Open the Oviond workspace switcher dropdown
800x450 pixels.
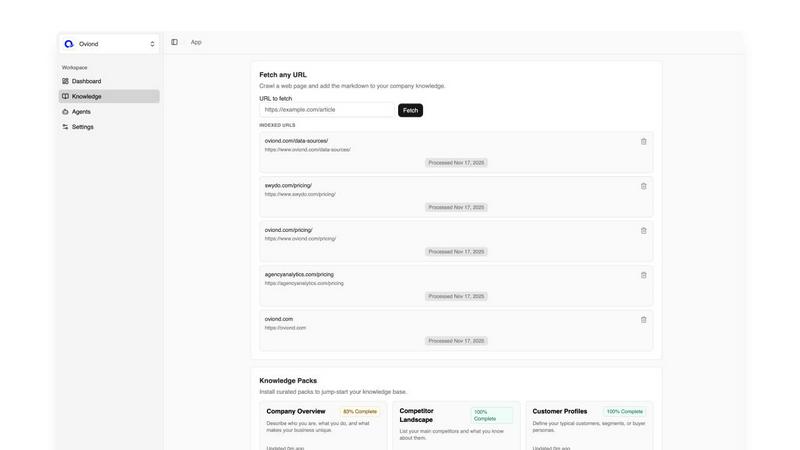click(x=109, y=44)
